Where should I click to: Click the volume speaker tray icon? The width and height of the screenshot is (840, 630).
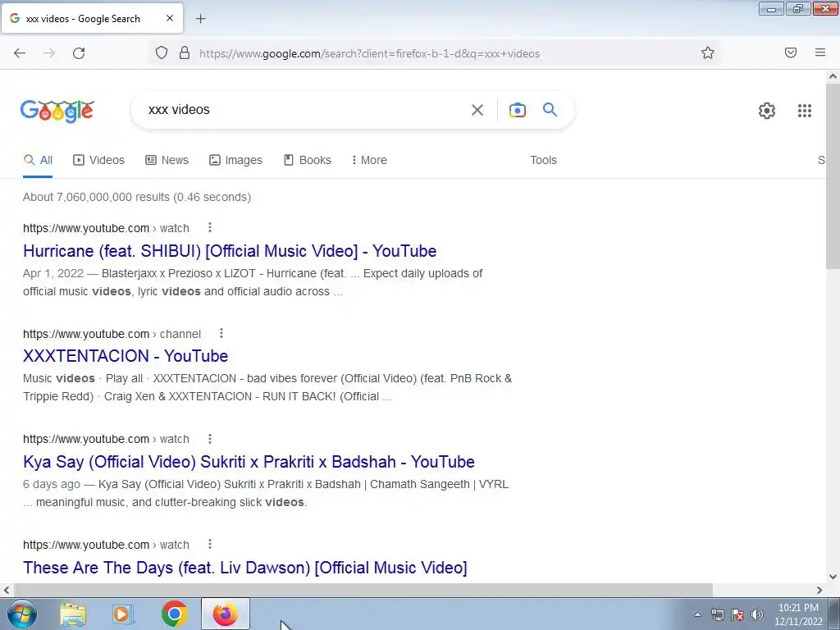757,614
